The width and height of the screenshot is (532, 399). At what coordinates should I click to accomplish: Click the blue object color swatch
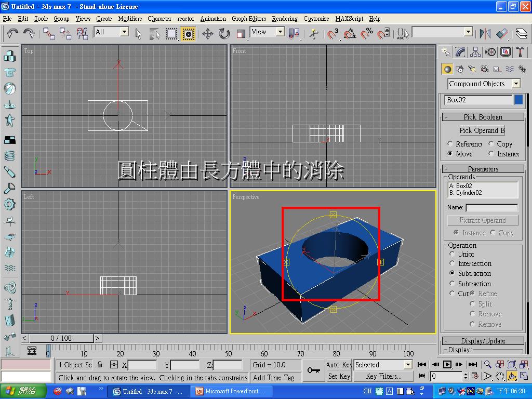[x=518, y=100]
